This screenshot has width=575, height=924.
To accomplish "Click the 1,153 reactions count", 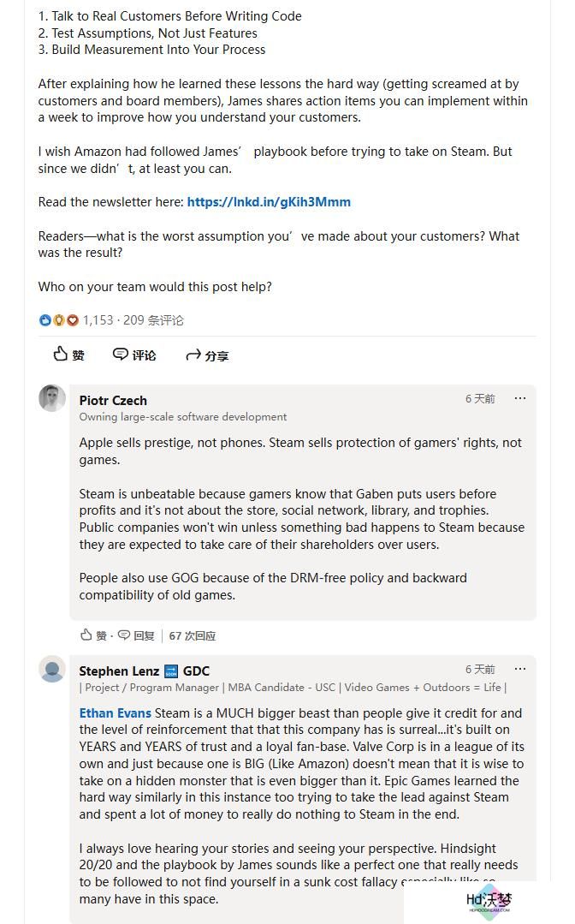I will (98, 320).
